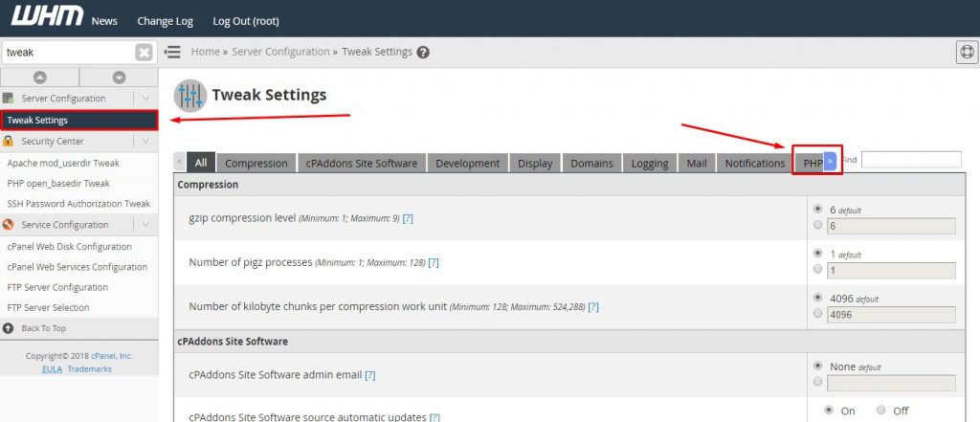The image size is (980, 422).
Task: Open the cPAddons Site Software tab
Action: (x=361, y=164)
